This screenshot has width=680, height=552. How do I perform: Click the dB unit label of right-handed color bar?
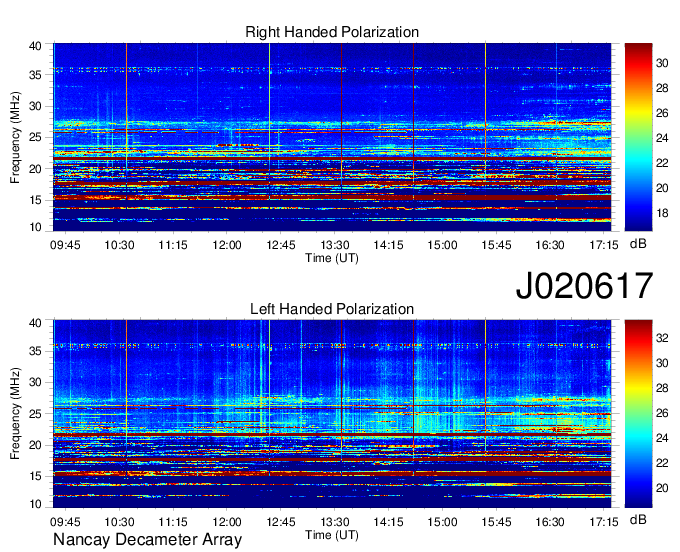tap(638, 244)
